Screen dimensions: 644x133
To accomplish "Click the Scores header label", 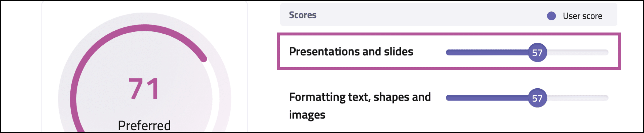I will click(x=303, y=15).
